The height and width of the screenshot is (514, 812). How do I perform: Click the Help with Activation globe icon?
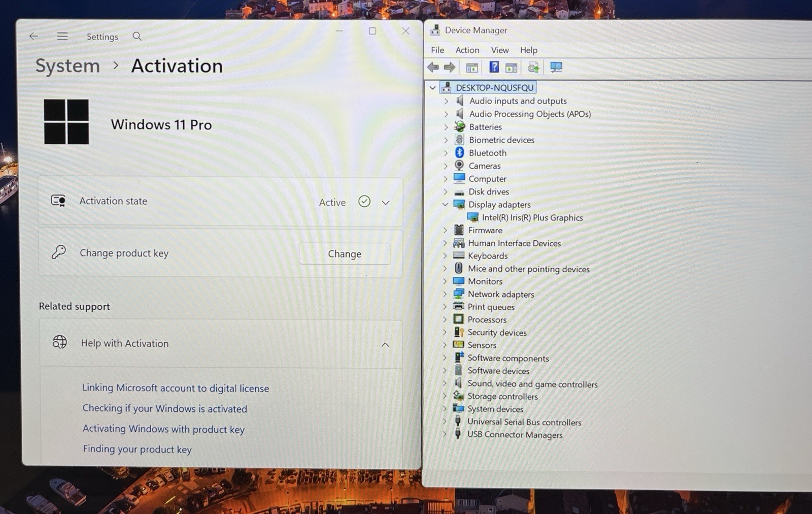pyautogui.click(x=60, y=342)
